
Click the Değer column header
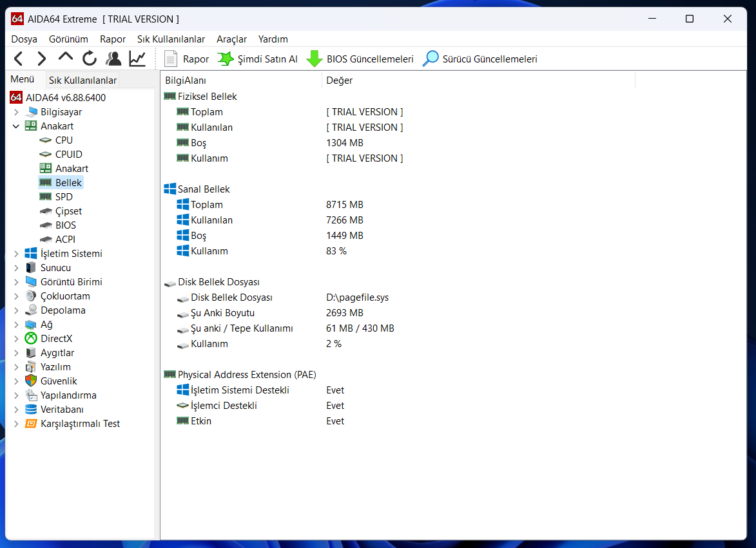tap(478, 80)
